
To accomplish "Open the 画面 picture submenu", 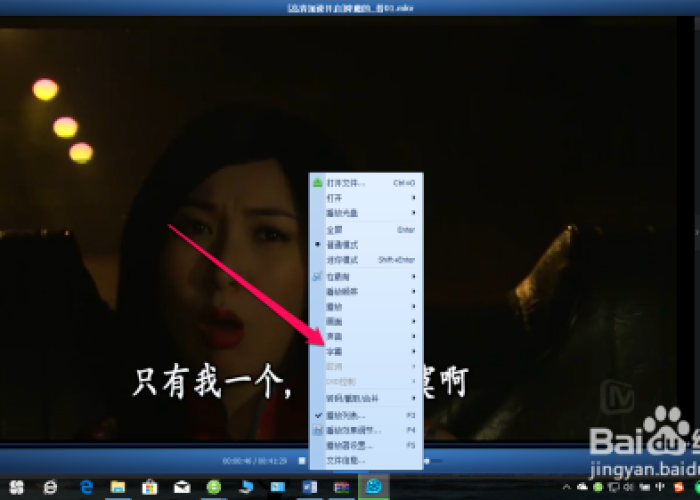I will 366,321.
